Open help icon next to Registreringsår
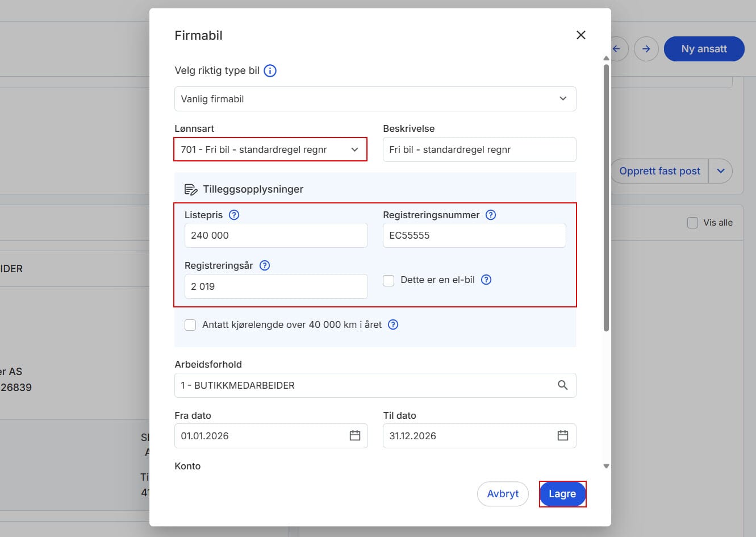The height and width of the screenshot is (537, 756). [x=265, y=265]
